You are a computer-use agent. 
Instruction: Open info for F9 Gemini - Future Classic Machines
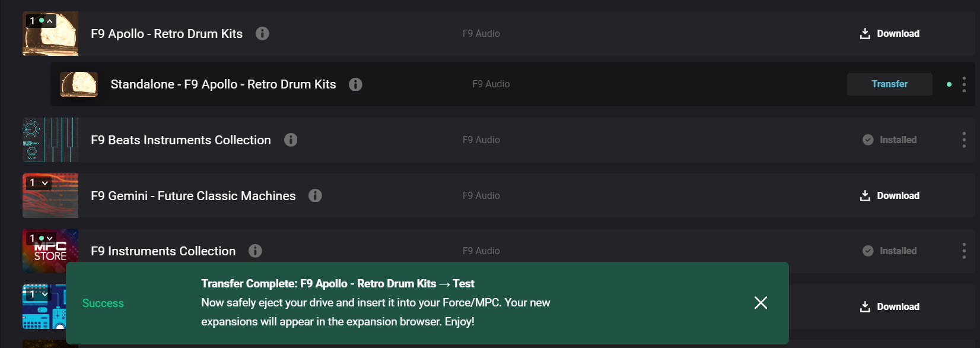coord(315,195)
